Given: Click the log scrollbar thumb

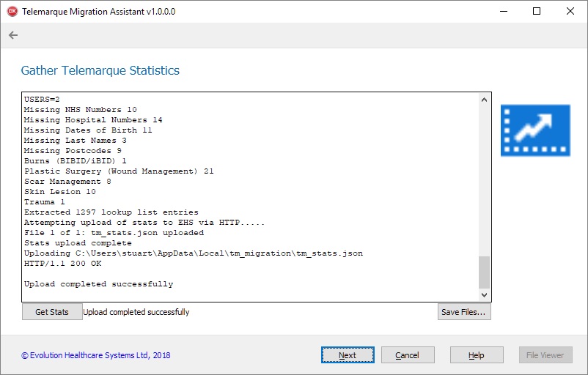Looking at the screenshot, I should point(484,272).
